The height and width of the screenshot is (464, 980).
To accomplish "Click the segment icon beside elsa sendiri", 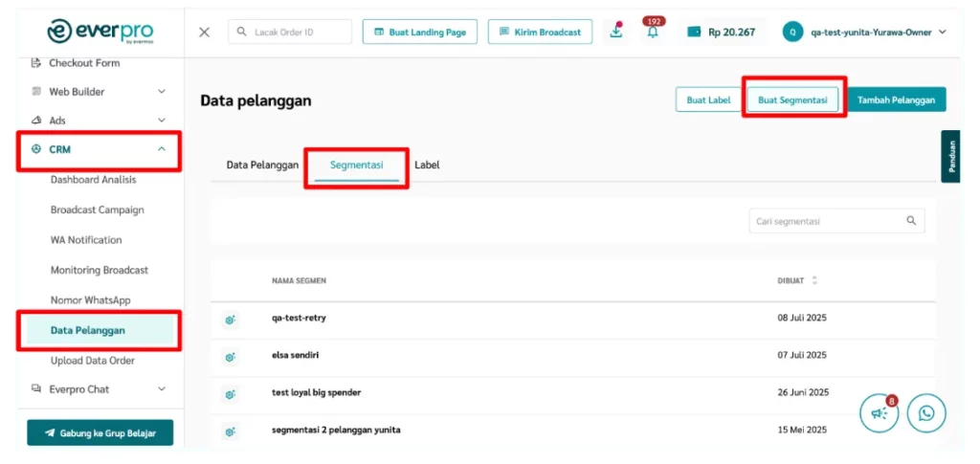I will pos(230,357).
